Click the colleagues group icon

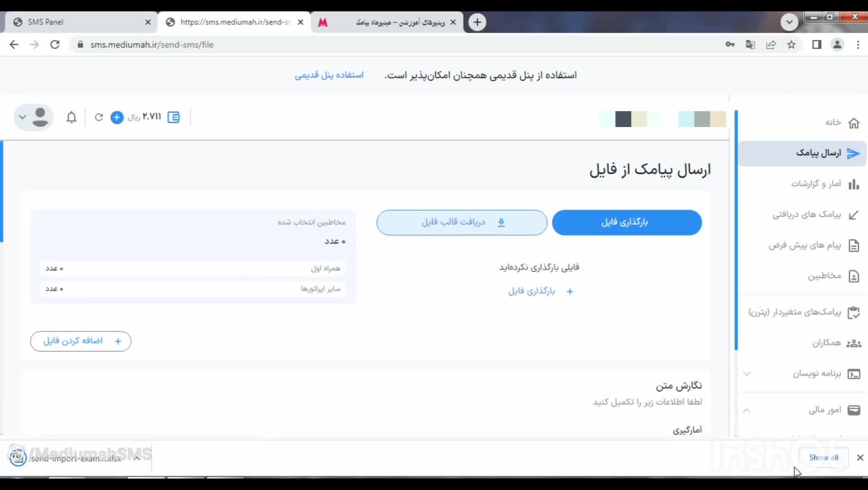point(854,343)
